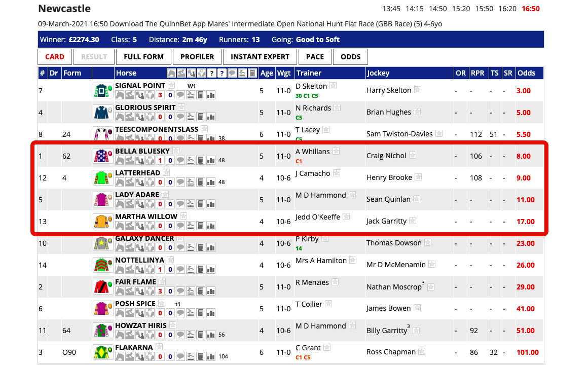Toggle favourite star for jockey Harry Skelton
The image size is (588, 365).
click(417, 90)
